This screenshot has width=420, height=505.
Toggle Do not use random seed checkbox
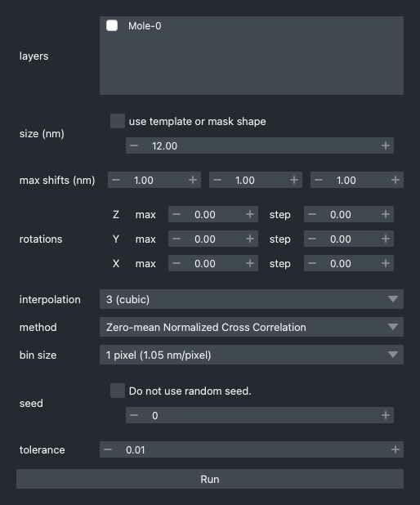point(117,391)
